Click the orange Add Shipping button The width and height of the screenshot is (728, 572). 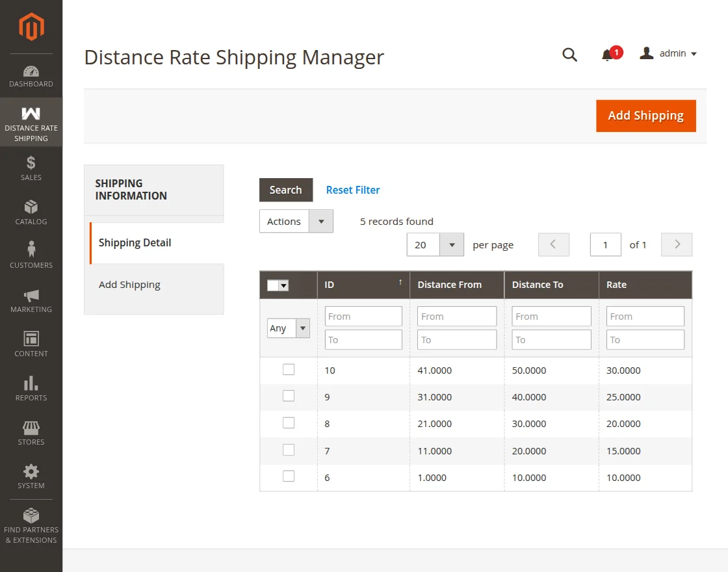(x=645, y=116)
